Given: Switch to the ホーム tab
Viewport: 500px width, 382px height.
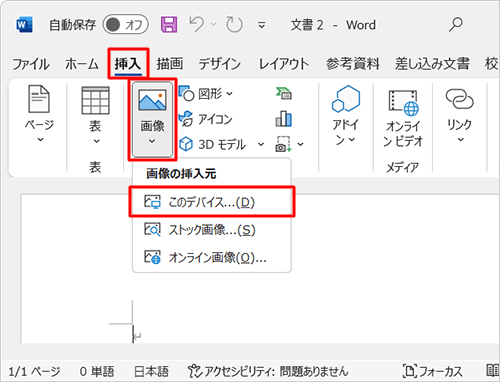Looking at the screenshot, I should (x=82, y=64).
